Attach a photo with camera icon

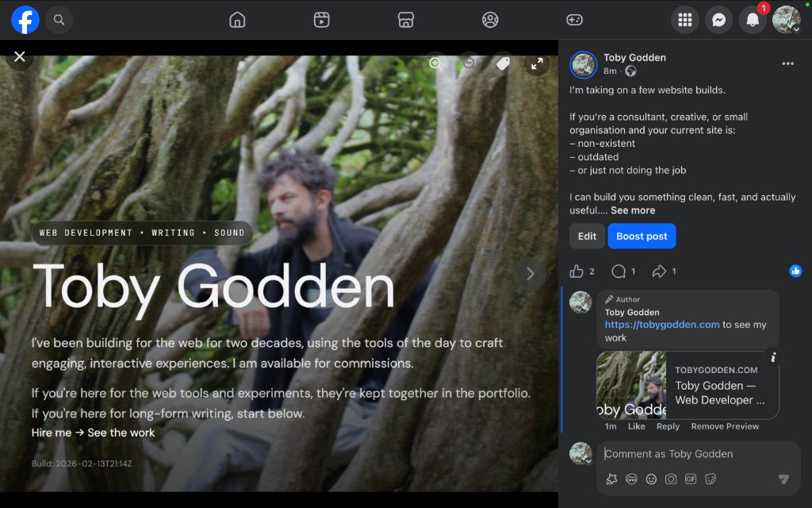(x=671, y=479)
